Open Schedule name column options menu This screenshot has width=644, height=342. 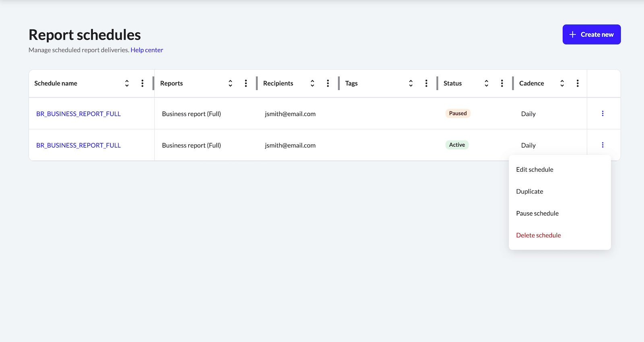(142, 83)
